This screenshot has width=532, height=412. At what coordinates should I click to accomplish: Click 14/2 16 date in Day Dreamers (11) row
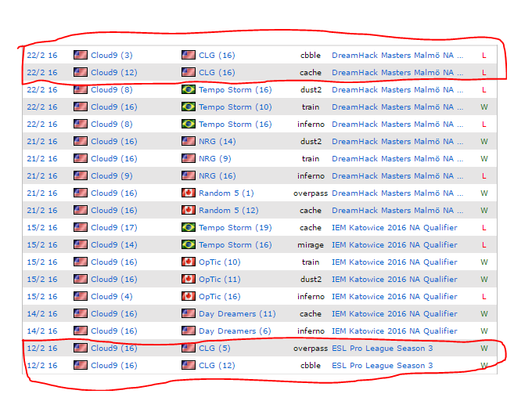pos(42,314)
